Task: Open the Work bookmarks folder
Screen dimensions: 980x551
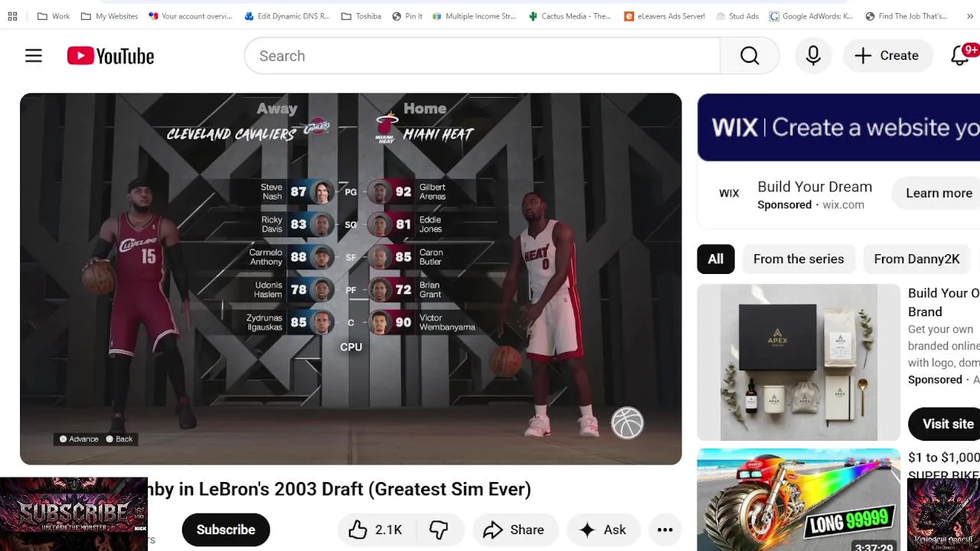Action: click(53, 16)
